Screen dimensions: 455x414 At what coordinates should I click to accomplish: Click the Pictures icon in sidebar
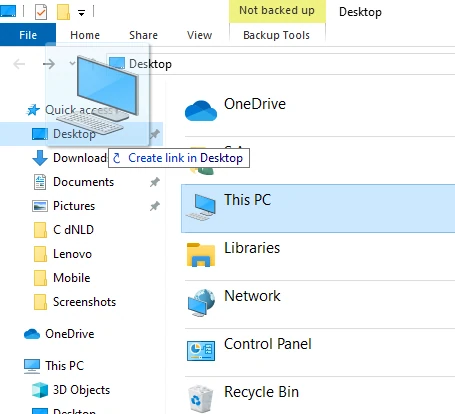(40, 206)
